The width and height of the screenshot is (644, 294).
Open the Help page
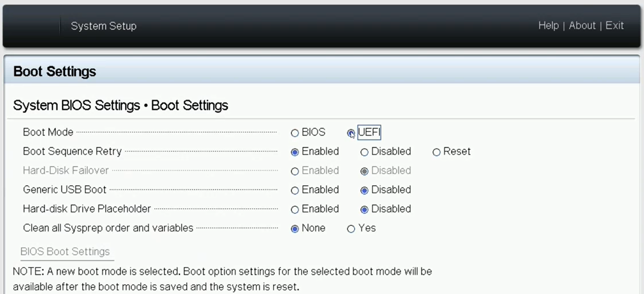coord(548,26)
